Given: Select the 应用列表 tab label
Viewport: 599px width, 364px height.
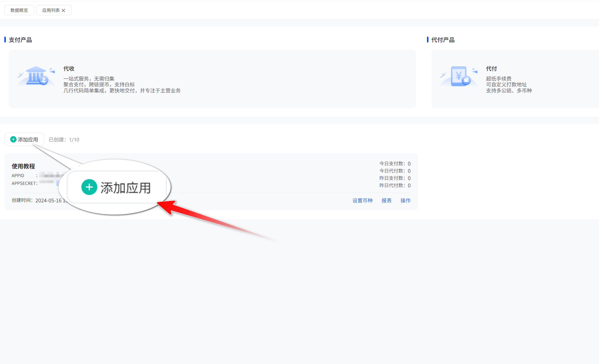Looking at the screenshot, I should 51,10.
